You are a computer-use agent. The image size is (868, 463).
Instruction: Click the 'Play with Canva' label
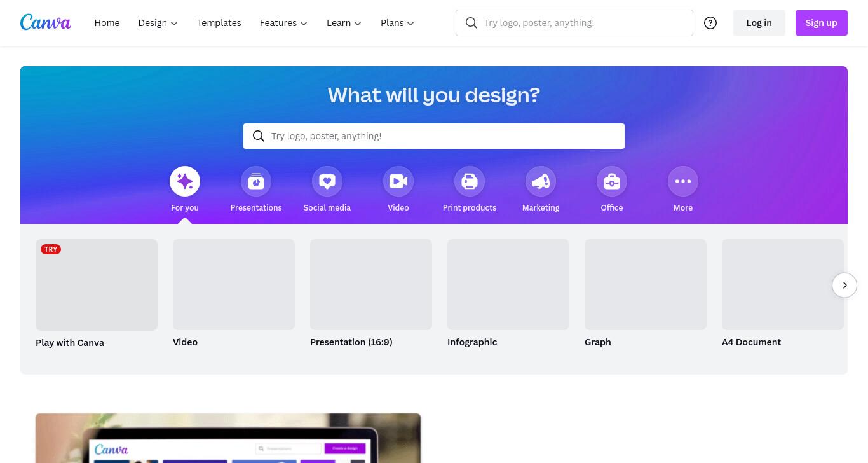tap(70, 343)
